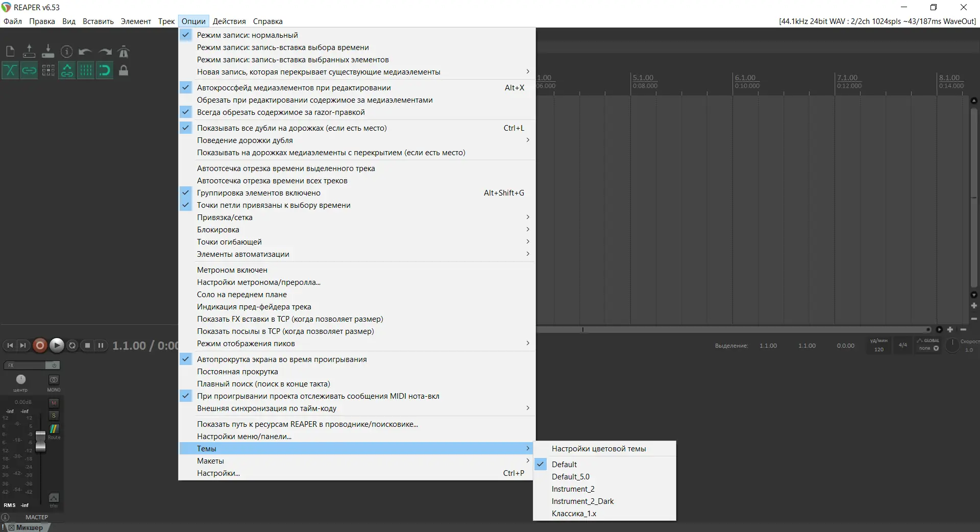Click the Stop transport button
Screen dimensions: 980x532
coord(87,346)
